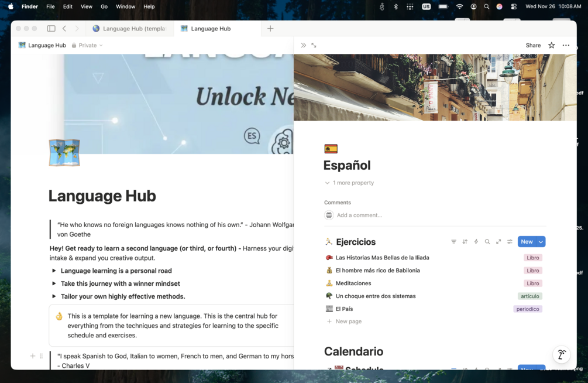Viewport: 588px width, 383px height.
Task: Click the drag handle beside Charles V quote
Action: tap(42, 356)
